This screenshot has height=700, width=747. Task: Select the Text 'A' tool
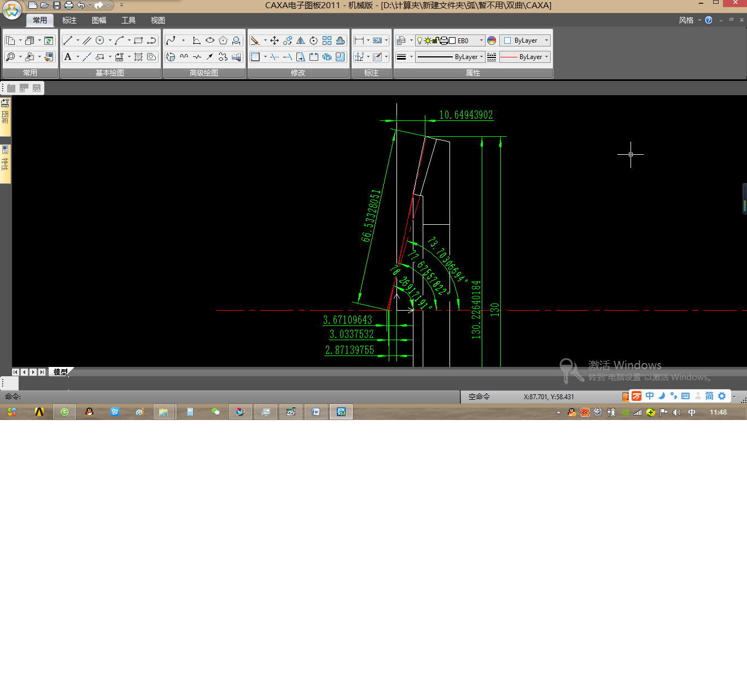click(x=68, y=57)
